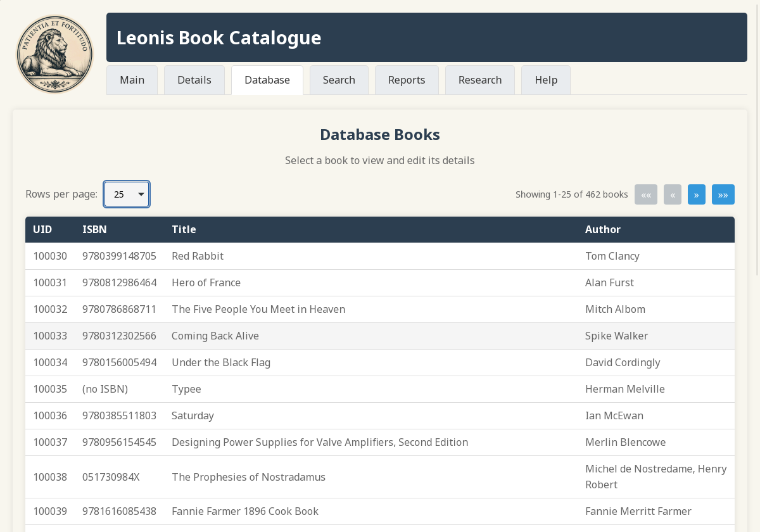This screenshot has height=532, width=760.
Task: Click ISBN 9780786868711
Action: coord(119,309)
